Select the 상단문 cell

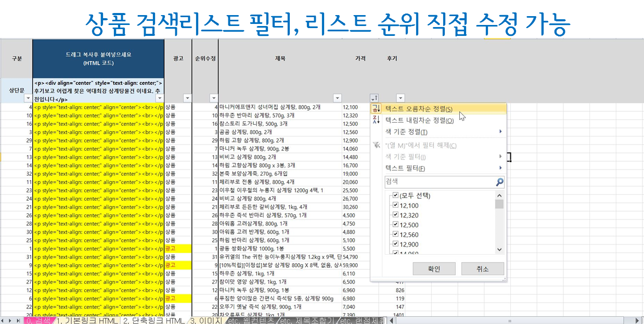[x=16, y=90]
